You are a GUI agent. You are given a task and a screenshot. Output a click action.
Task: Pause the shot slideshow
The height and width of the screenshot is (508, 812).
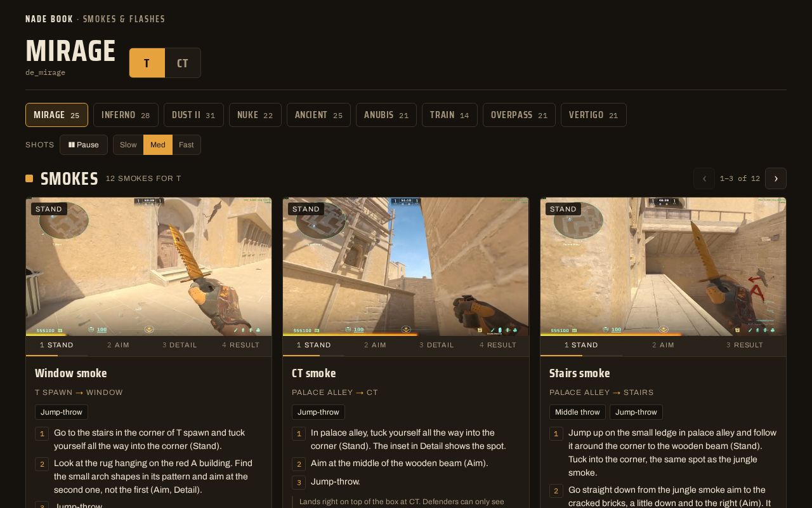point(84,145)
